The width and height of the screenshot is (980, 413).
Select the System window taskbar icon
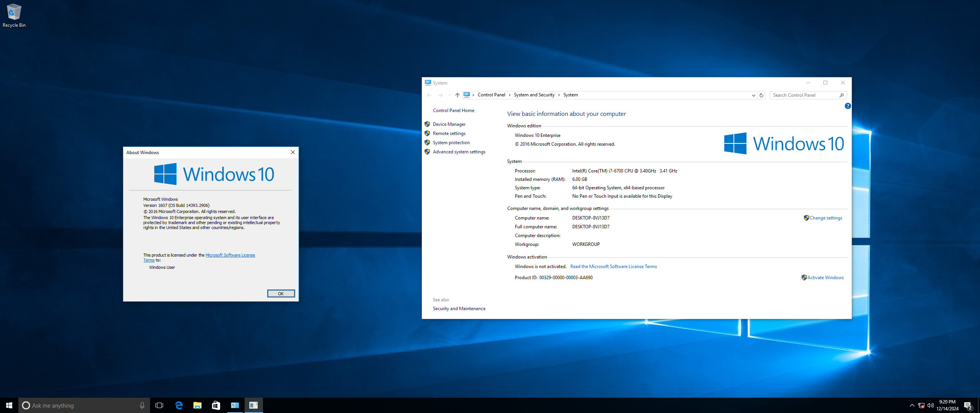(x=235, y=405)
